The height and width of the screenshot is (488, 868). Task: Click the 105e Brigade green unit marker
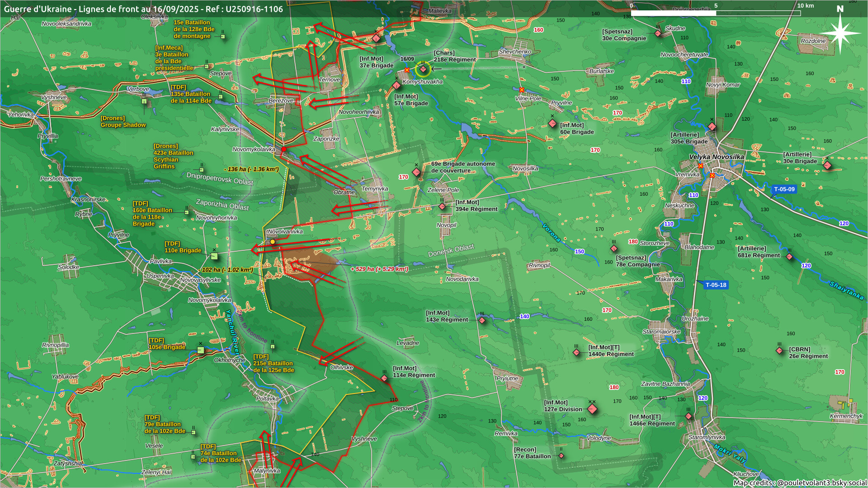point(201,350)
